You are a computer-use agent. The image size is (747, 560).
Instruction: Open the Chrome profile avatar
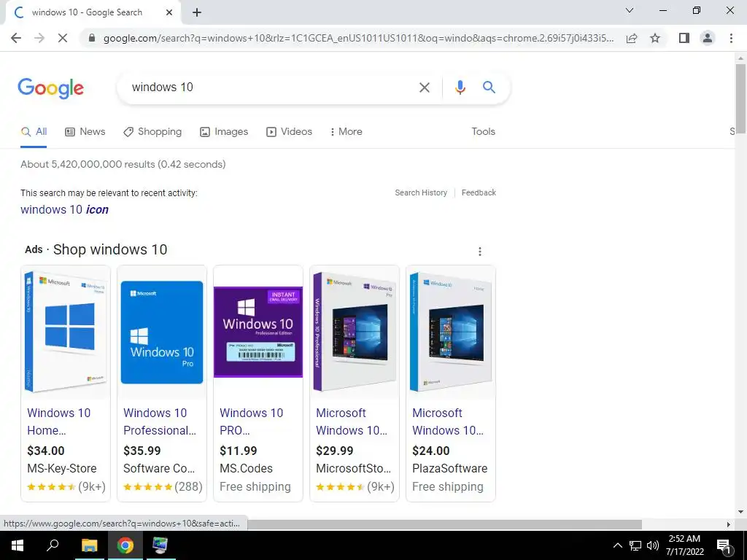click(x=708, y=38)
